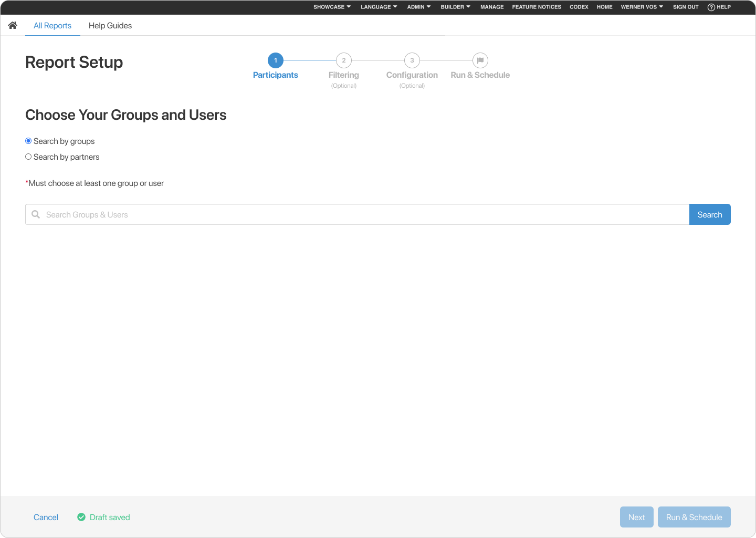Click the Cancel link
The height and width of the screenshot is (538, 756).
[46, 517]
